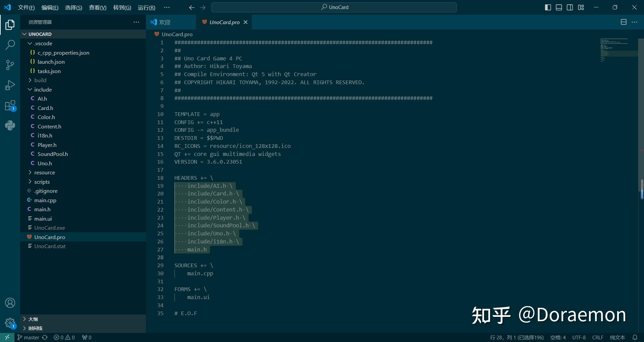Viewport: 644px width, 342px height.
Task: Open the Run and Debug view
Action: [x=10, y=85]
